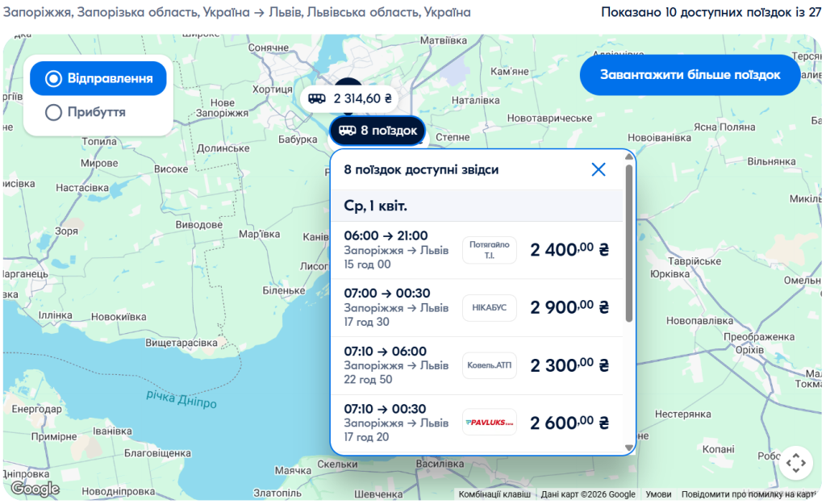
Task: Select the "Відправлення" radio button
Action: point(53,78)
